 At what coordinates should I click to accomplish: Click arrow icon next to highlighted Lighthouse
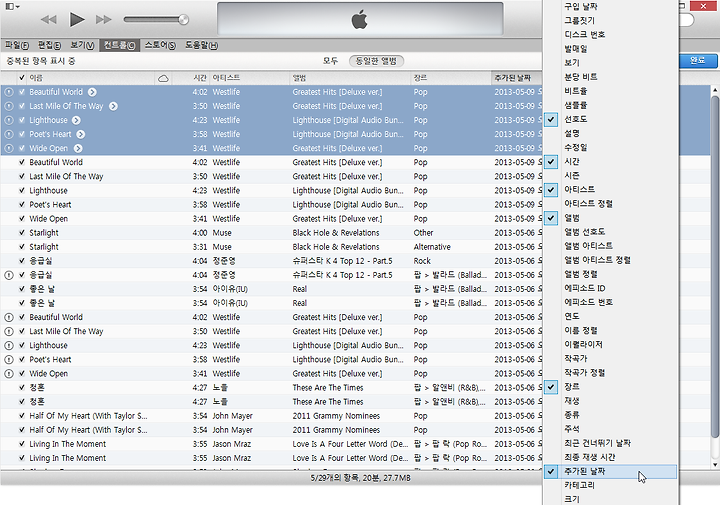point(76,120)
